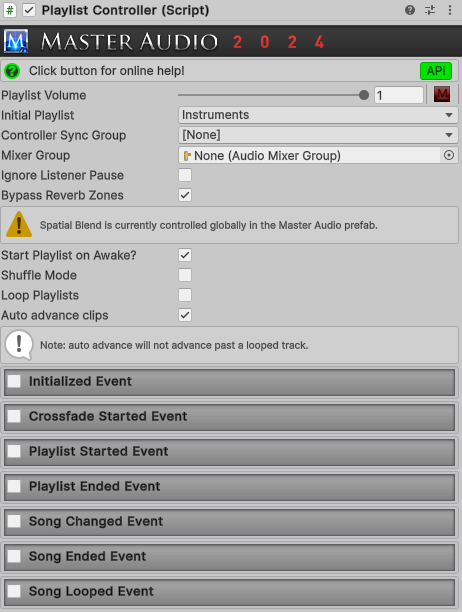Click the Song Looped Event header

tap(229, 592)
